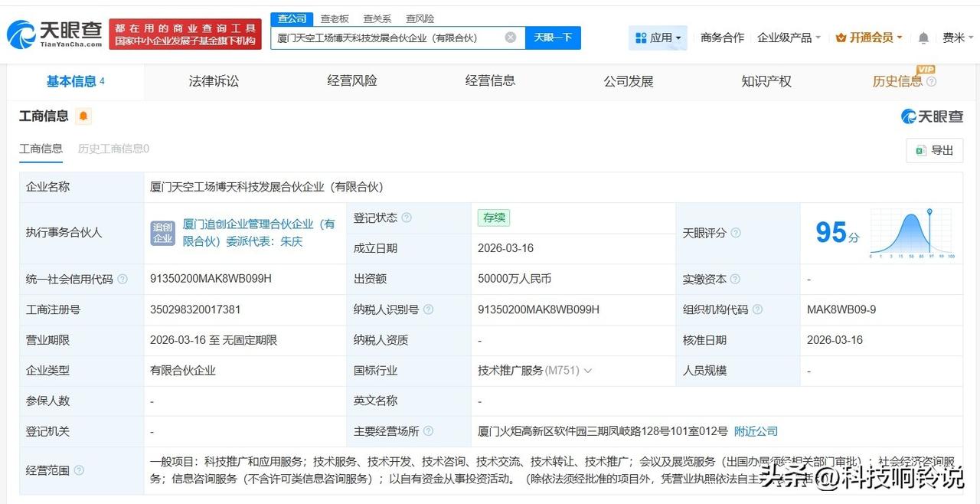
Task: Switch to the 查公司 search tab
Action: click(x=292, y=18)
